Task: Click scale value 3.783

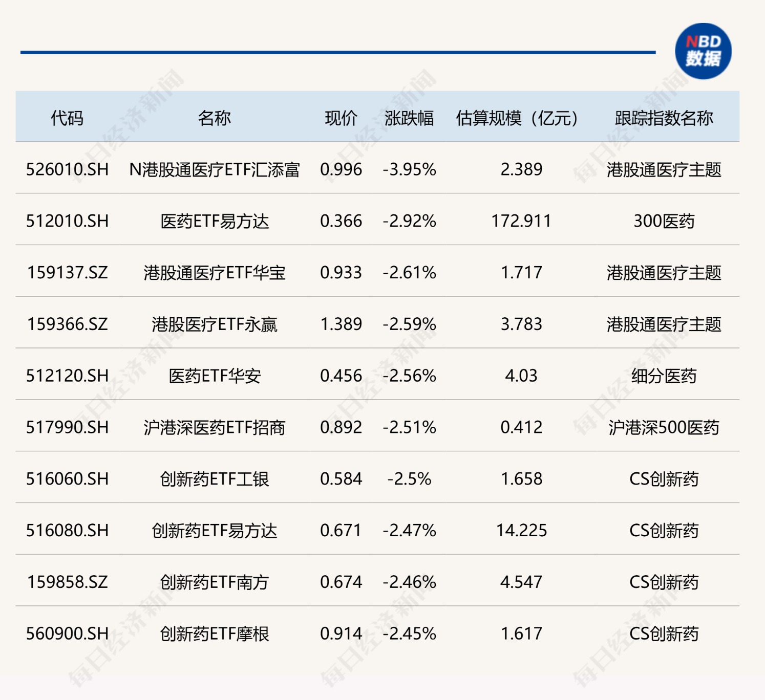Action: [521, 324]
